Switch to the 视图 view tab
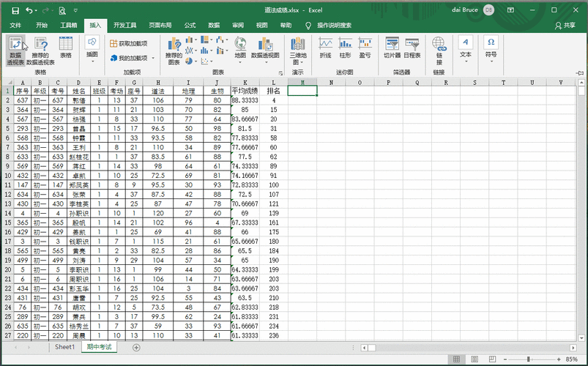 pyautogui.click(x=261, y=25)
